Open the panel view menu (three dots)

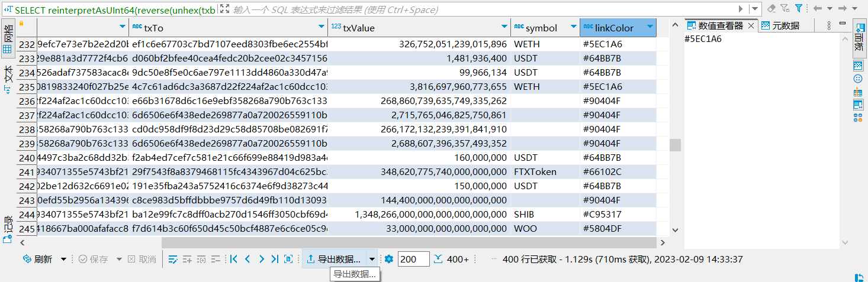coord(828,25)
